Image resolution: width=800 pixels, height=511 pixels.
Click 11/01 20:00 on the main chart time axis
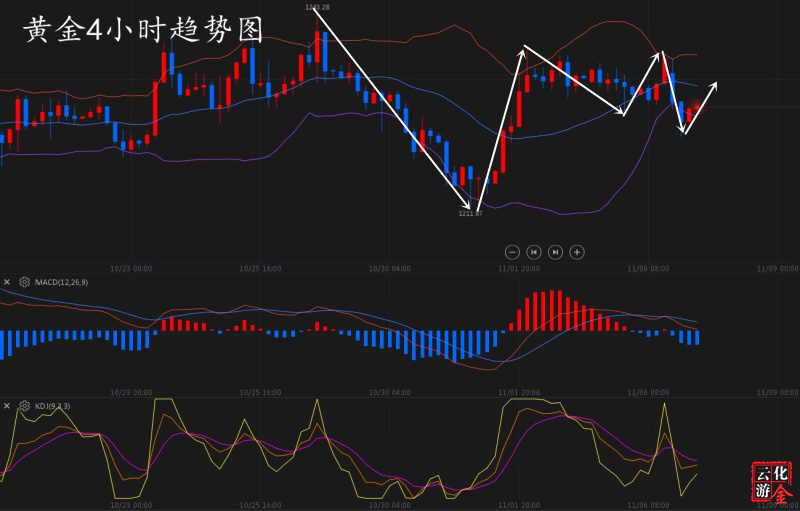point(519,268)
